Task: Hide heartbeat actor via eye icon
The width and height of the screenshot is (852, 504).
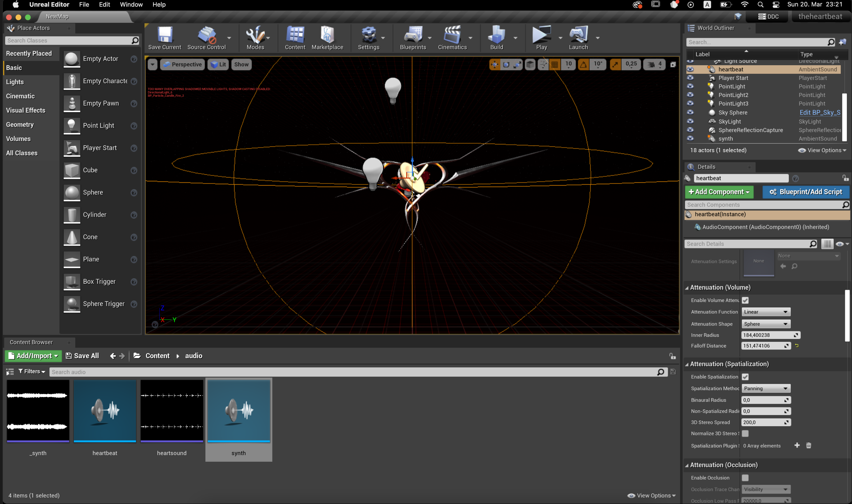Action: click(690, 69)
